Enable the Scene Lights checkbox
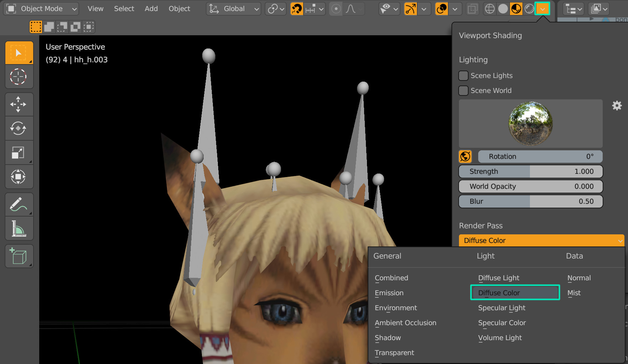628x364 pixels. [x=463, y=76]
